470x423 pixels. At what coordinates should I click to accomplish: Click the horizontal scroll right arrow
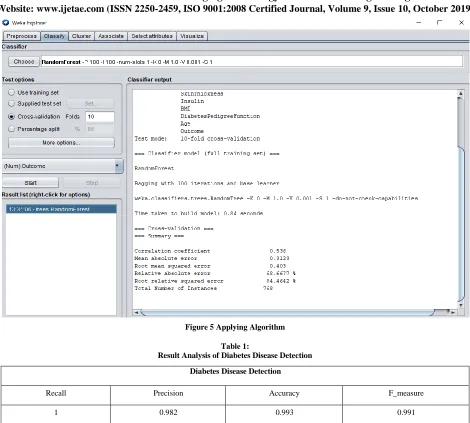[453, 312]
